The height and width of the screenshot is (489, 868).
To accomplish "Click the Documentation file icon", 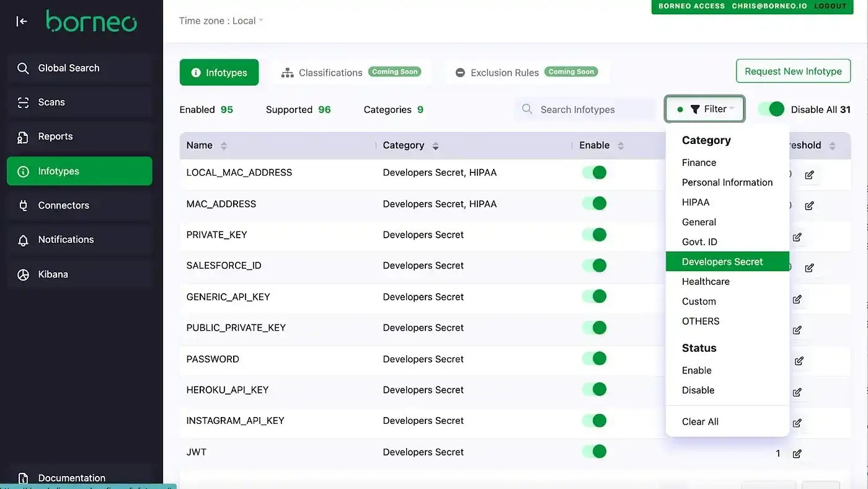I will point(23,478).
